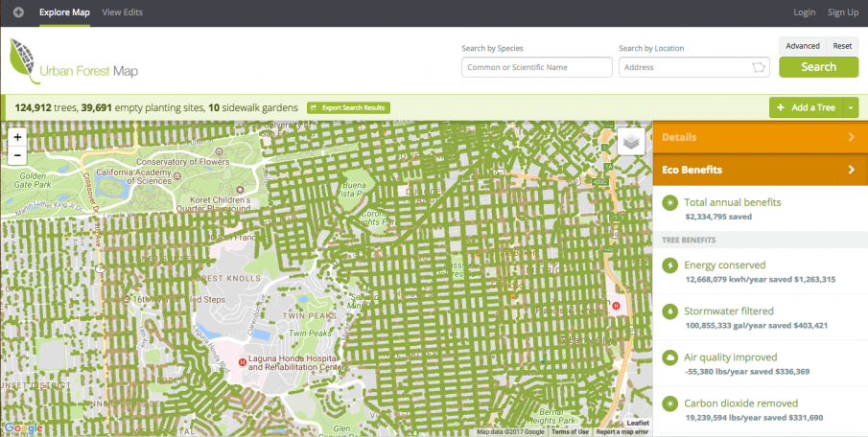Click the 'TREE BENEFITS' section header
The width and height of the screenshot is (868, 437).
[689, 241]
